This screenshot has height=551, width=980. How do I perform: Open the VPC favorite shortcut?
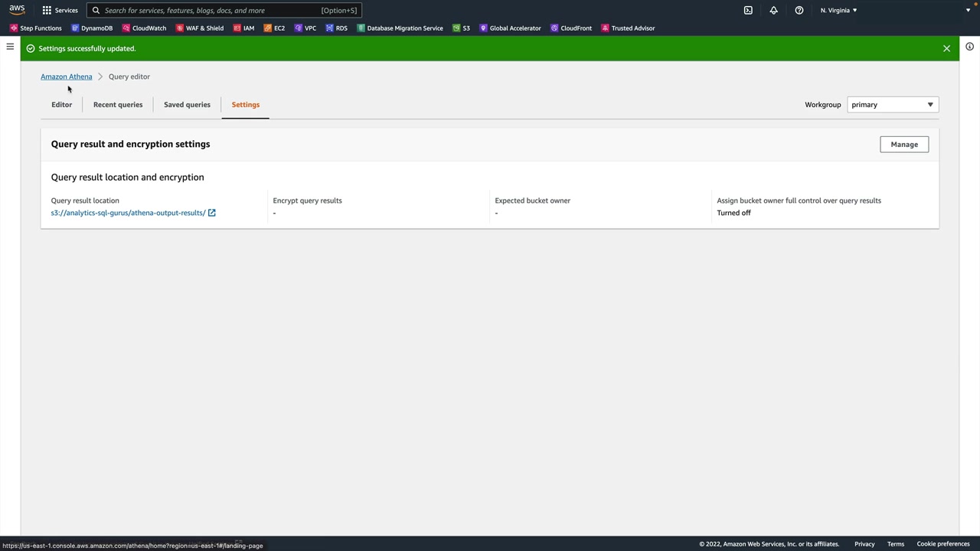tap(305, 28)
